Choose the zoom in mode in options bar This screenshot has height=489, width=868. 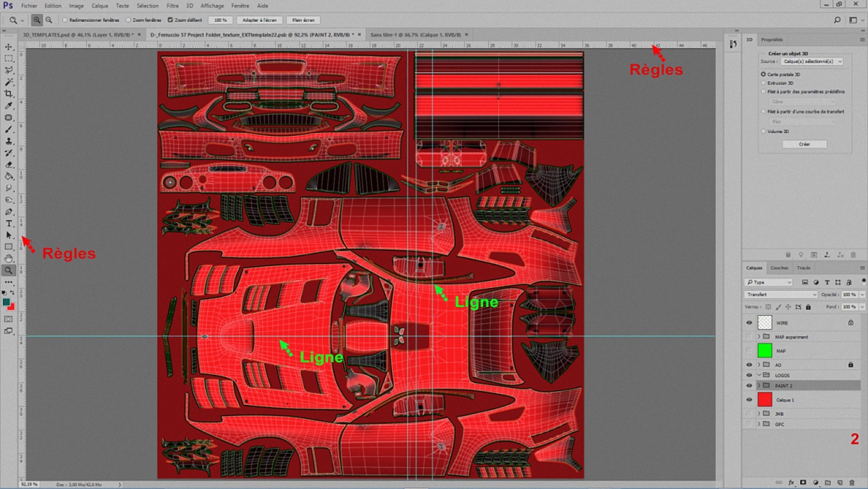[x=37, y=20]
